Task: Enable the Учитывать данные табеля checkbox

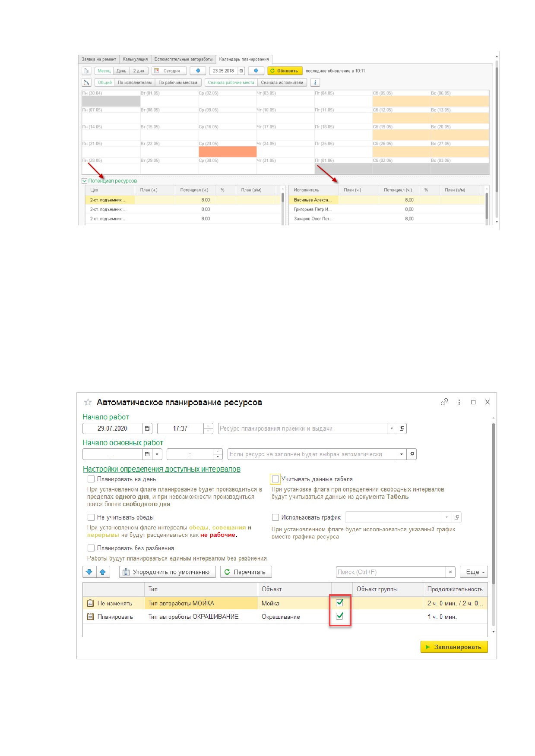Action: tap(275, 479)
